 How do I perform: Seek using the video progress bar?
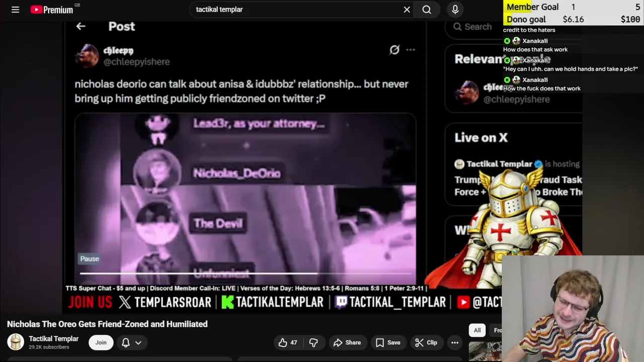[246, 274]
